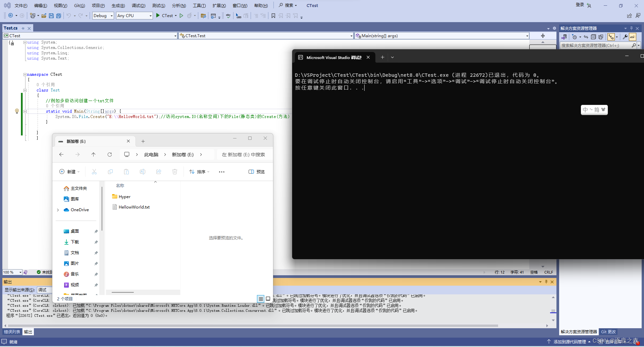644x347 pixels.
Task: Select the Hyper folder in File Explorer
Action: coord(121,197)
